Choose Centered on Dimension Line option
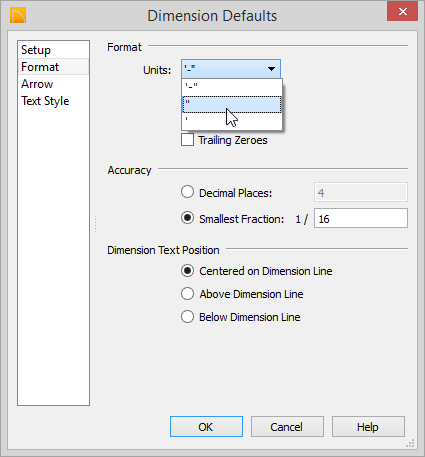 pyautogui.click(x=187, y=271)
